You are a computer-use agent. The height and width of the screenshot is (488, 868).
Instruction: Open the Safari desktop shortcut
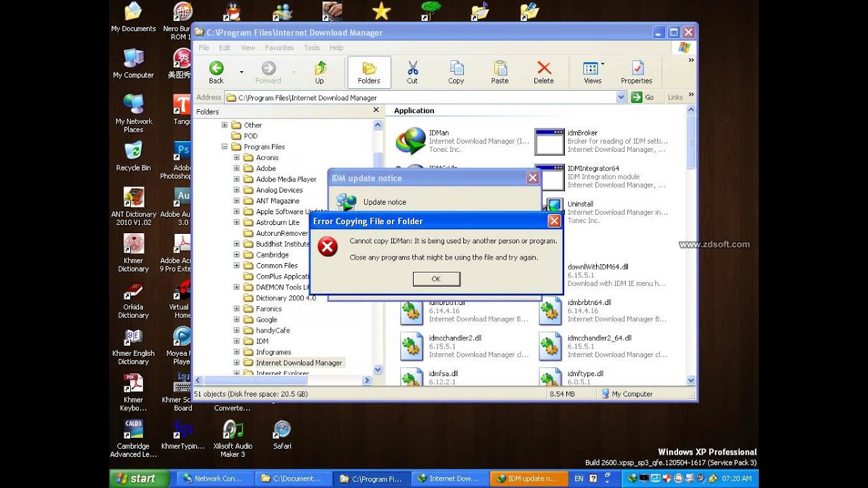pyautogui.click(x=282, y=435)
